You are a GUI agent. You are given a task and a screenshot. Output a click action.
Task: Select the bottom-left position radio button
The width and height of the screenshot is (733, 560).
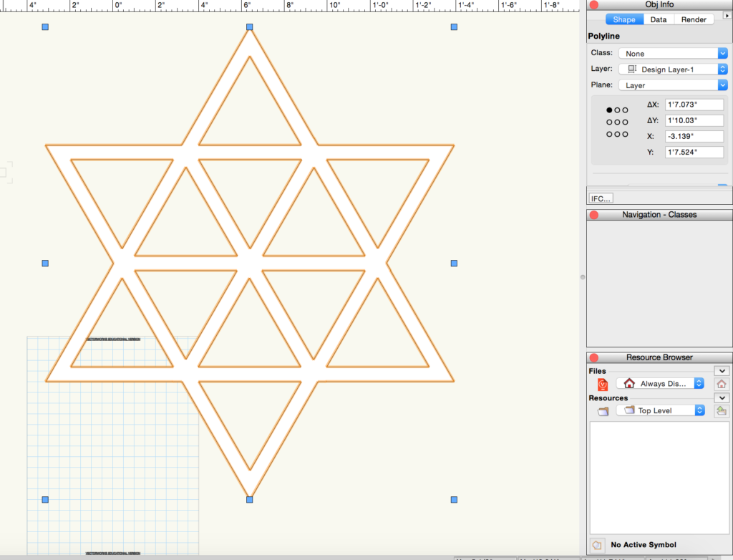click(x=609, y=134)
